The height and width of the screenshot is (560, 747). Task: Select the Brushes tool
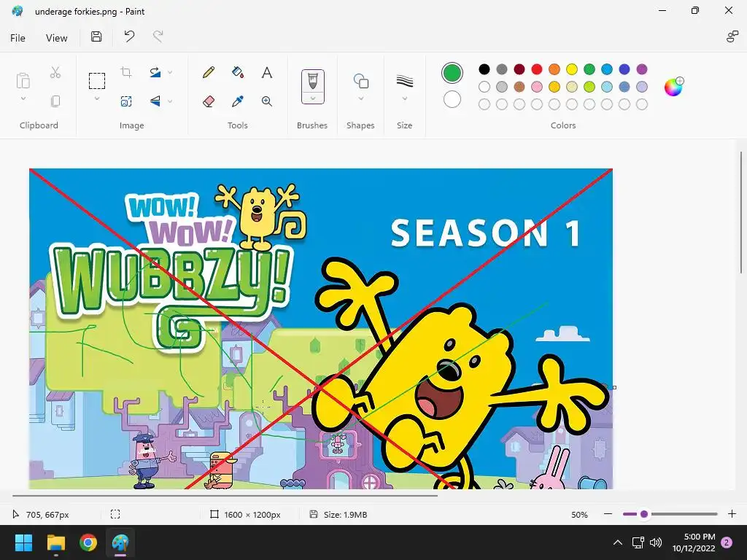(312, 82)
